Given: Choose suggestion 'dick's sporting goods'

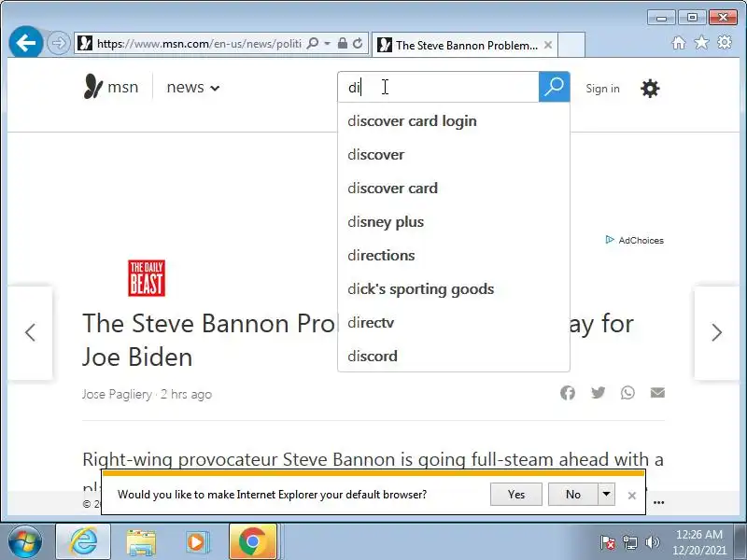Looking at the screenshot, I should (454, 289).
